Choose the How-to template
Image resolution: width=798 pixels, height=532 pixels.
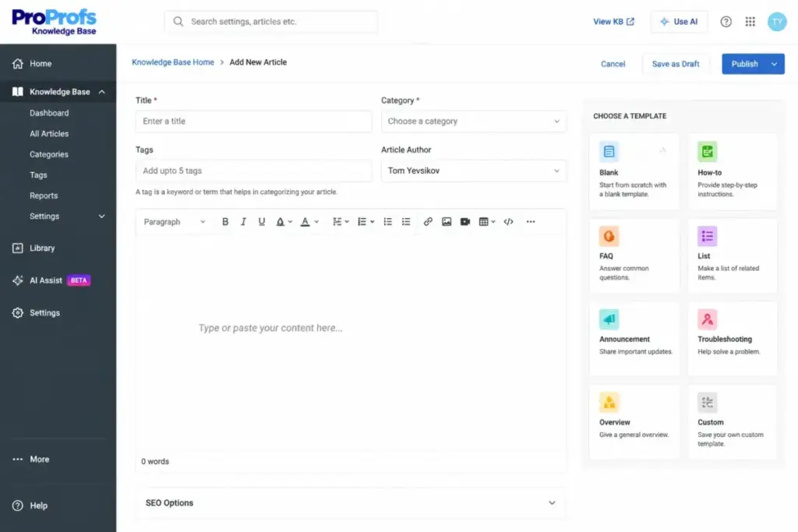[x=733, y=171]
